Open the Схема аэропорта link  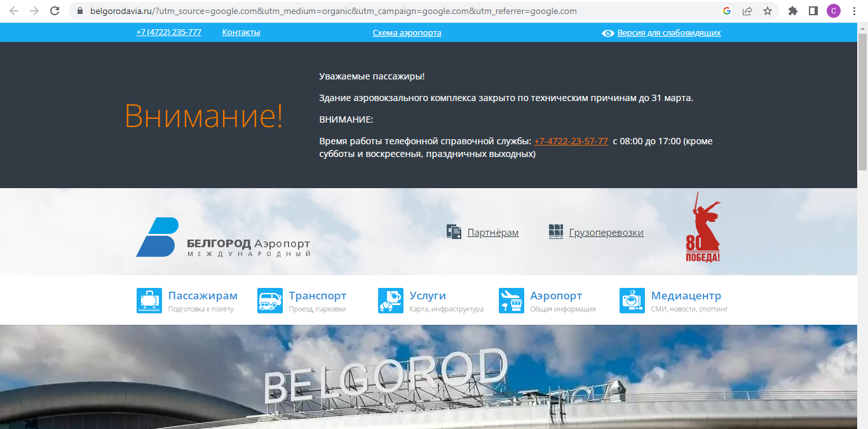click(407, 33)
